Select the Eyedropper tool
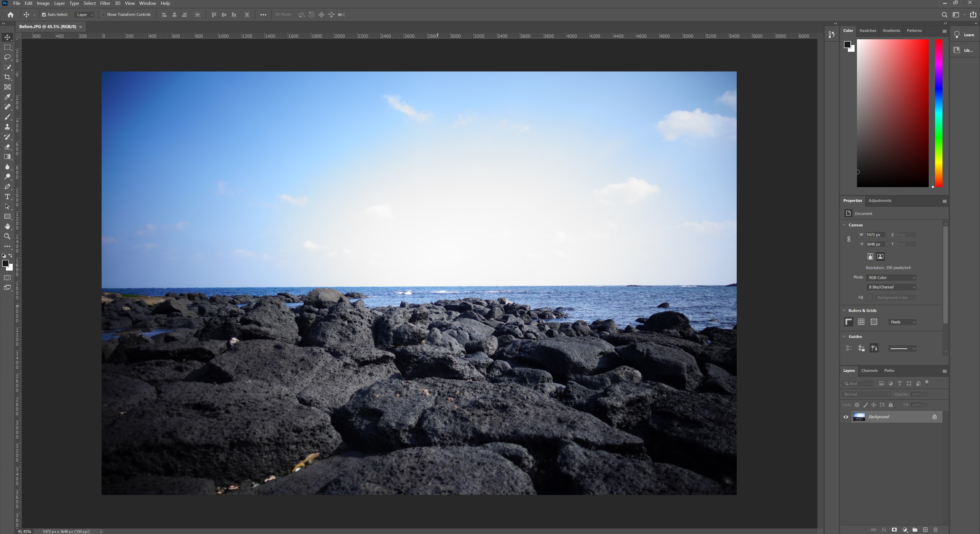 tap(7, 97)
